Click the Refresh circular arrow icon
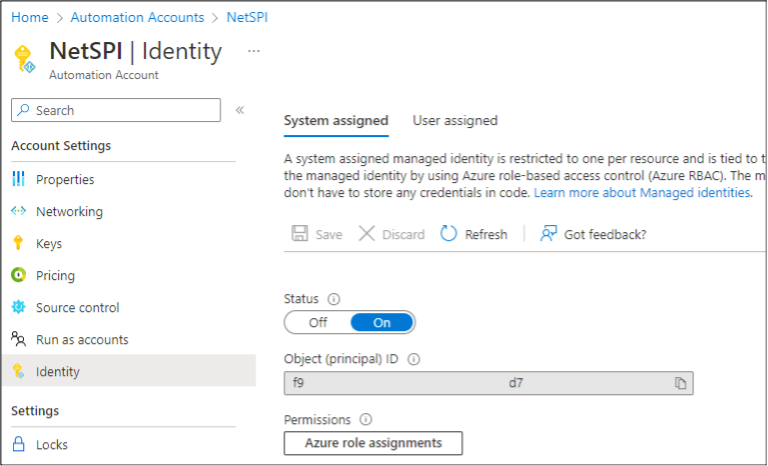The width and height of the screenshot is (768, 466). click(x=448, y=234)
